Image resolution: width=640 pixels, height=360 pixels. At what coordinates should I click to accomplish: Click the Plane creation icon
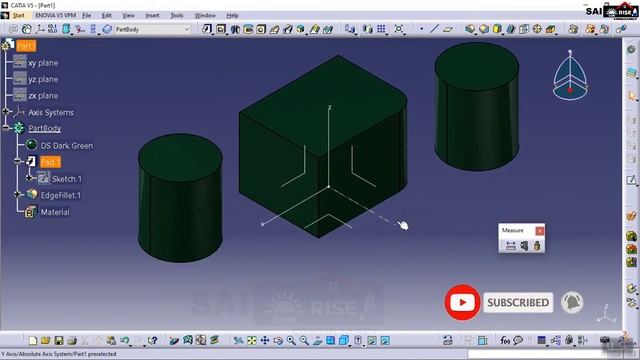[x=448, y=29]
